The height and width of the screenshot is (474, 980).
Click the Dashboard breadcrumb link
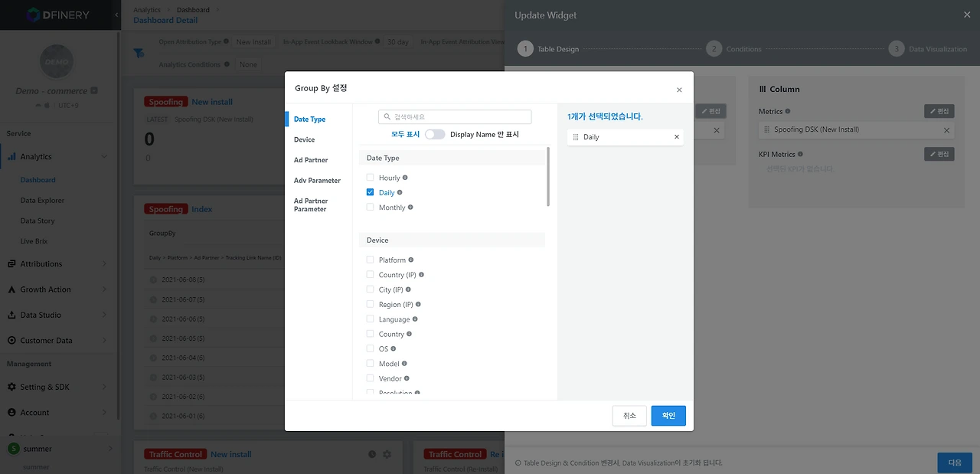coord(193,10)
